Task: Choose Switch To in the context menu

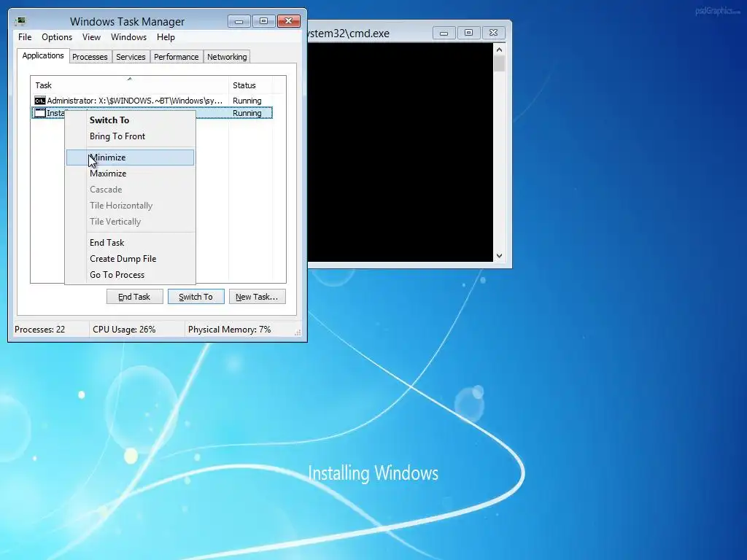Action: point(130,120)
